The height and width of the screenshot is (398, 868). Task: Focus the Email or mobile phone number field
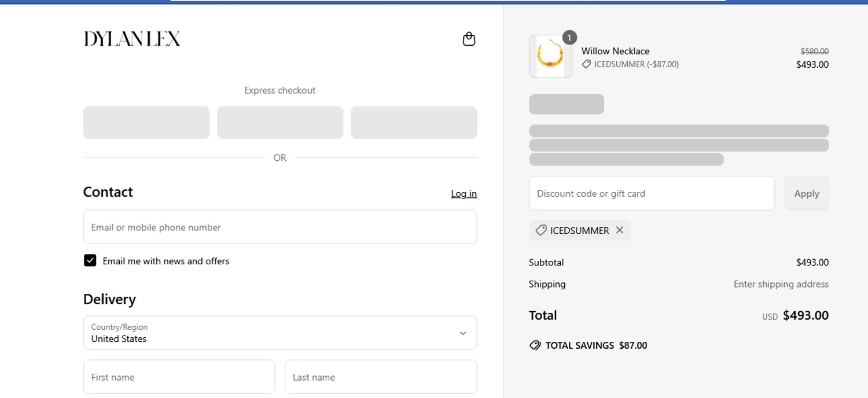pyautogui.click(x=280, y=227)
